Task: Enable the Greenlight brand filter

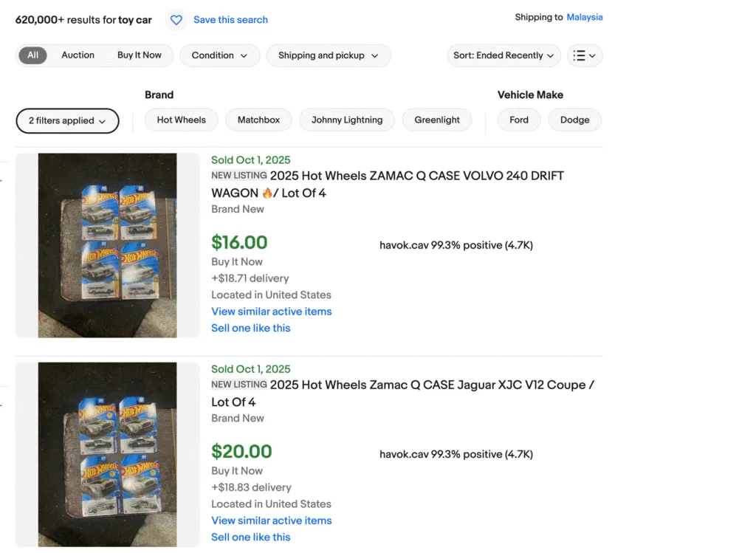Action: pos(437,120)
